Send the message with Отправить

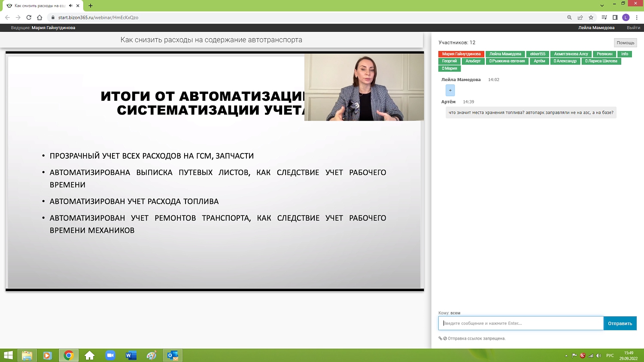[620, 323]
